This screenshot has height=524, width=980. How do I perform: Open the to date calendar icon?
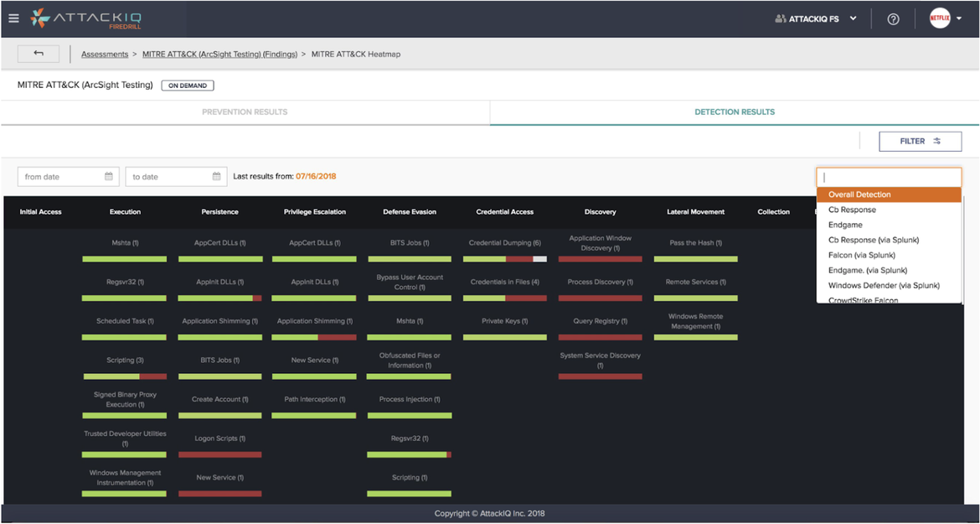pyautogui.click(x=217, y=177)
